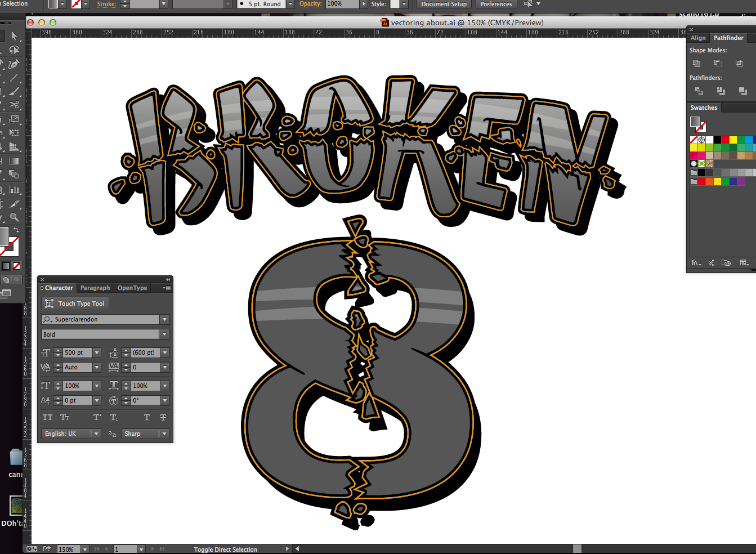The width and height of the screenshot is (756, 554).
Task: Toggle Superscript text style
Action: click(x=97, y=417)
